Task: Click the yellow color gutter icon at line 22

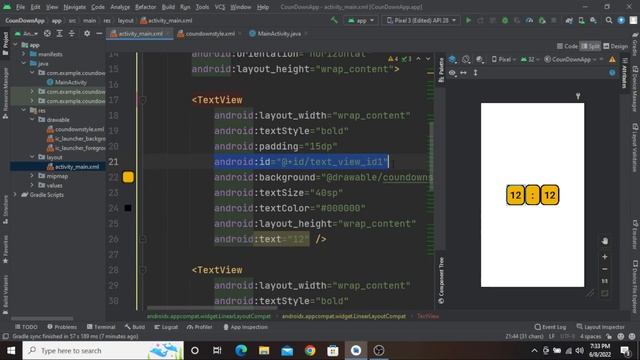Action: coord(128,177)
